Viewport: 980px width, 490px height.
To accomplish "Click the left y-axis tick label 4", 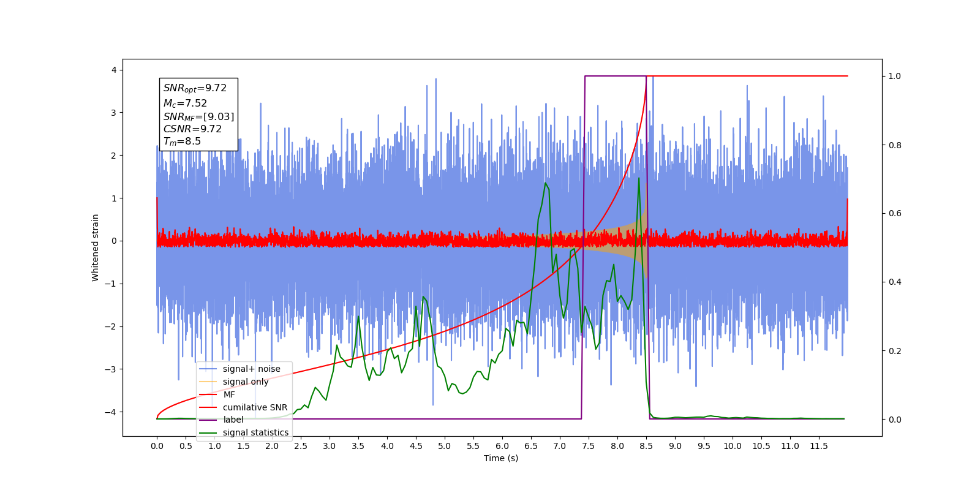I will click(x=114, y=70).
